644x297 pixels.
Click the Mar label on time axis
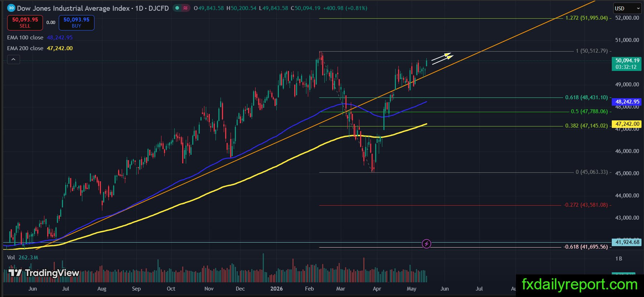[340, 289]
